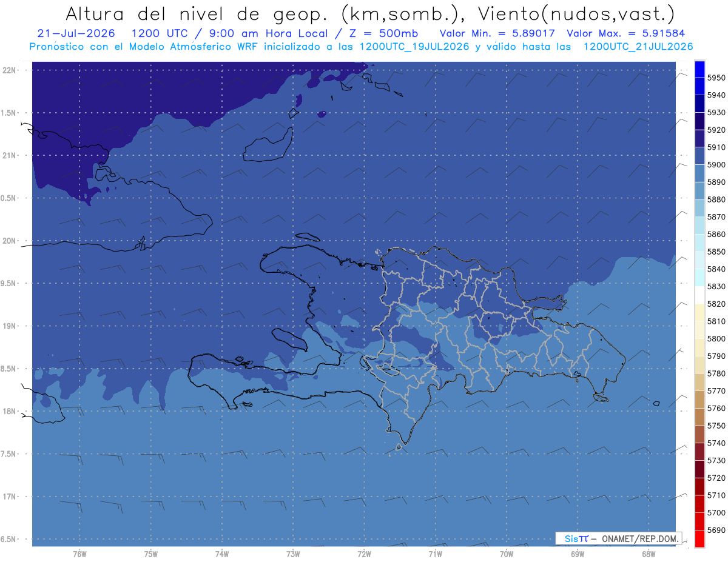This screenshot has width=728, height=562.
Task: Click the dark red swatch between 5730 and 5720
Action: [x=699, y=469]
